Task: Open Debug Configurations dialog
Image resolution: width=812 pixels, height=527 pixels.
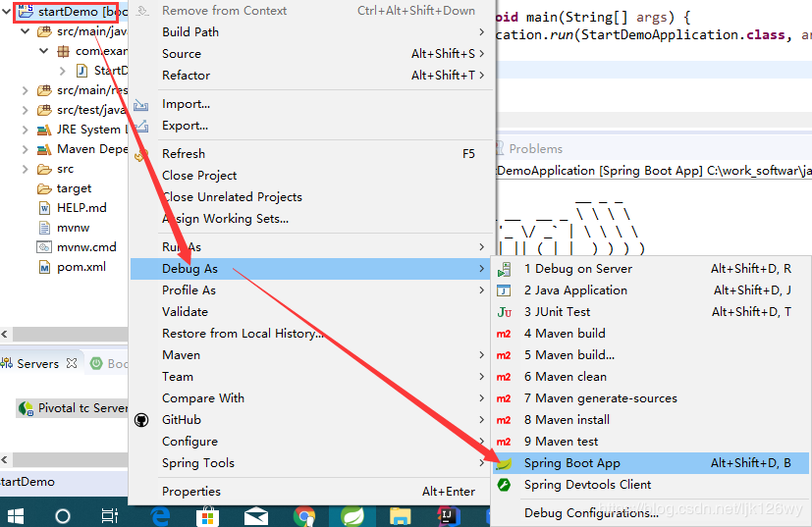Action: click(x=651, y=513)
